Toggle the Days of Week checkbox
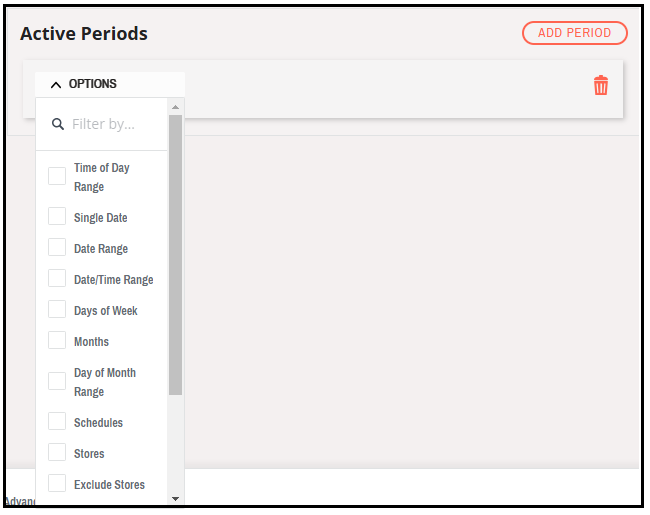This screenshot has height=515, width=650. coord(57,310)
